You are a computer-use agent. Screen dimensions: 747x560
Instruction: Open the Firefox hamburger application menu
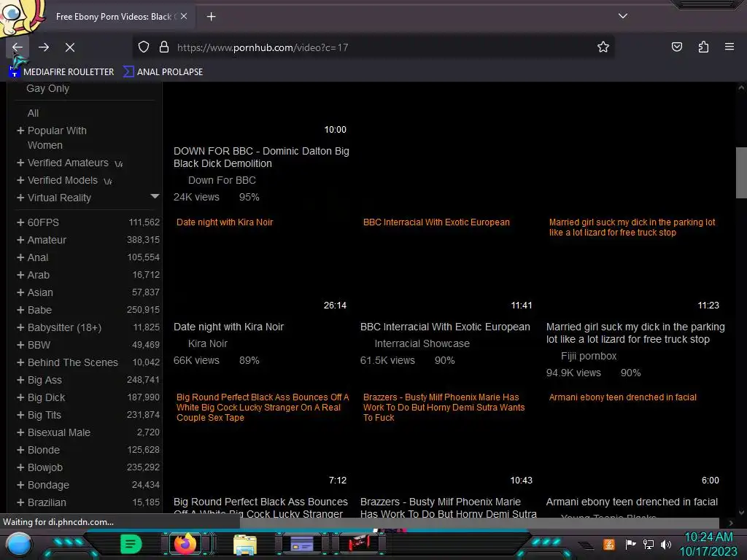coord(729,47)
